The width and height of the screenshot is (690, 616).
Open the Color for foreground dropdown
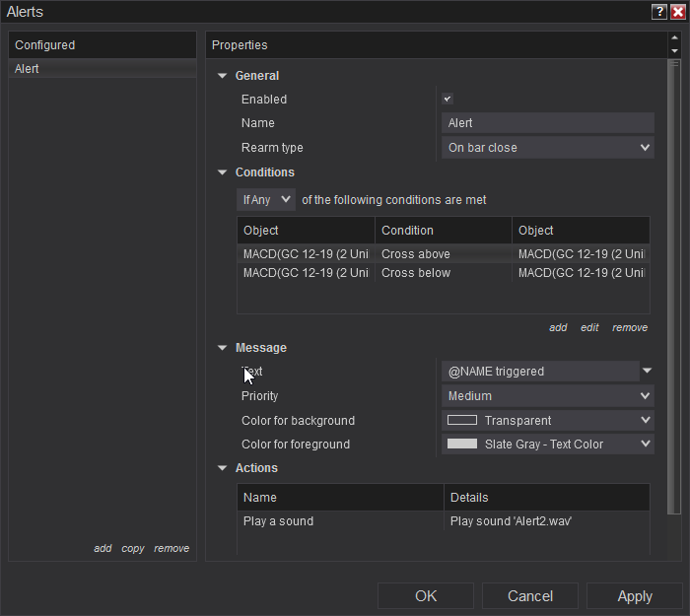point(547,445)
